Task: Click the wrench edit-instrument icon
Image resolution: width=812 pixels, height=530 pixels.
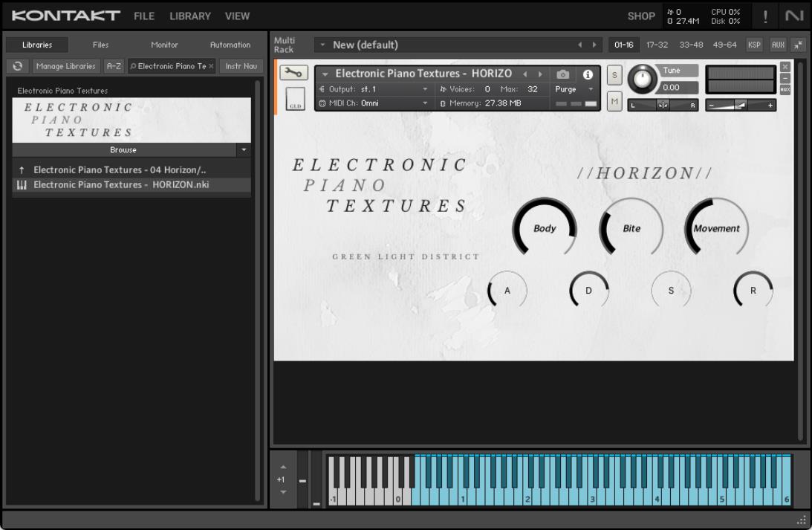Action: (291, 74)
